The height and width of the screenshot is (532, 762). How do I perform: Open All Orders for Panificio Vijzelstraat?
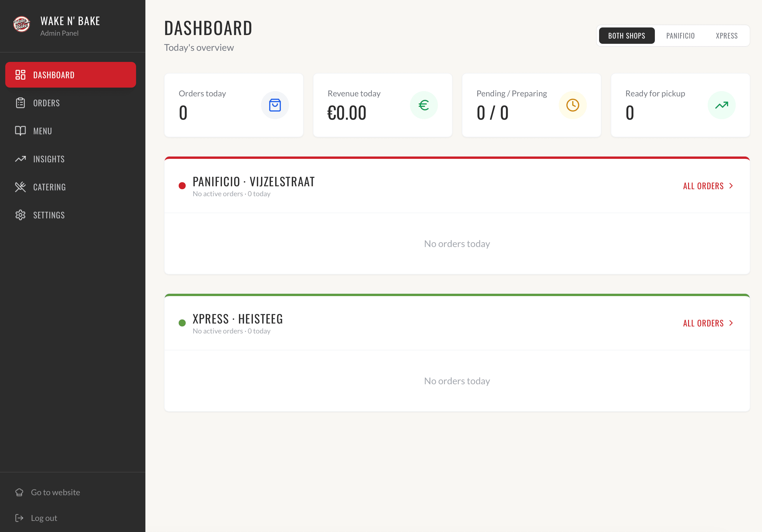pyautogui.click(x=708, y=186)
